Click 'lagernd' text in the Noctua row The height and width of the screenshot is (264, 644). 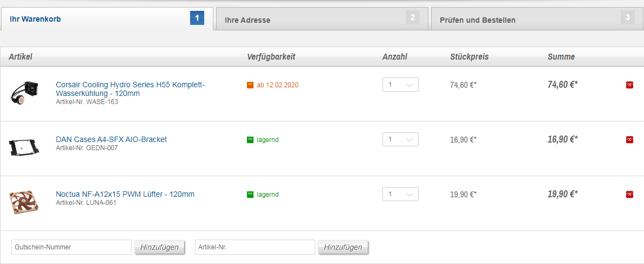coord(268,195)
